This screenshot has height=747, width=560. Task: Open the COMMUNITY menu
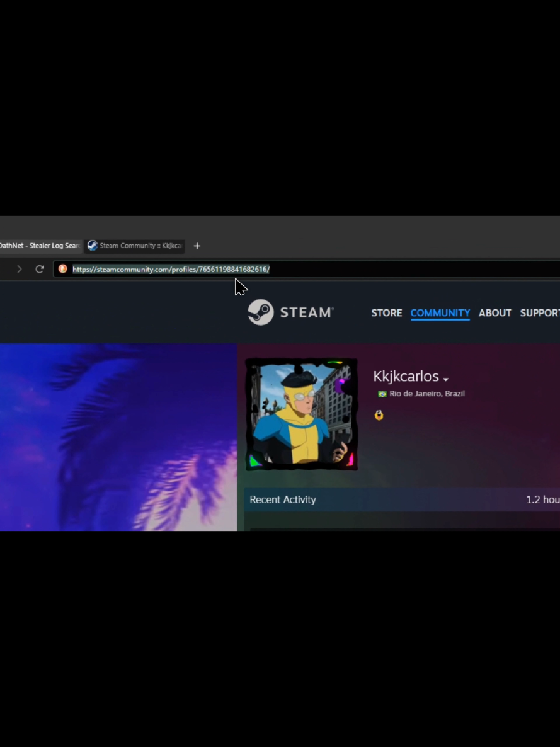click(440, 313)
